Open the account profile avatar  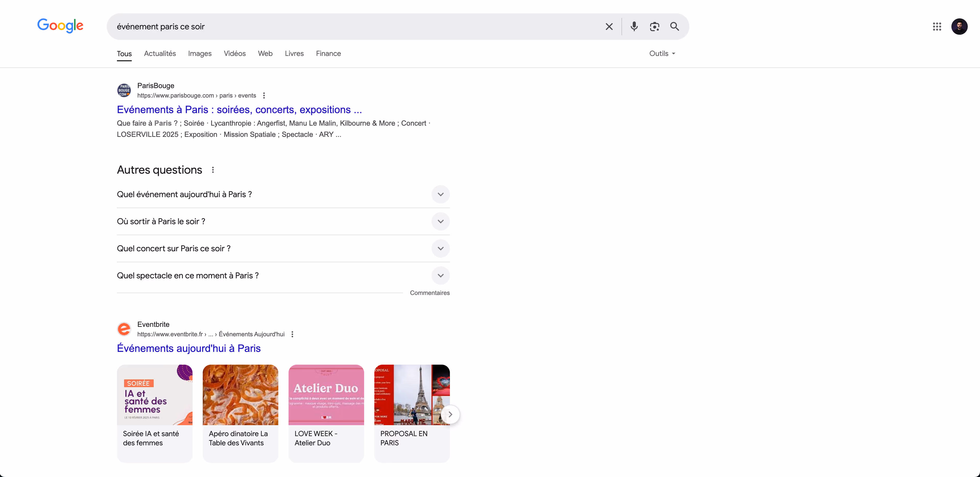click(959, 27)
